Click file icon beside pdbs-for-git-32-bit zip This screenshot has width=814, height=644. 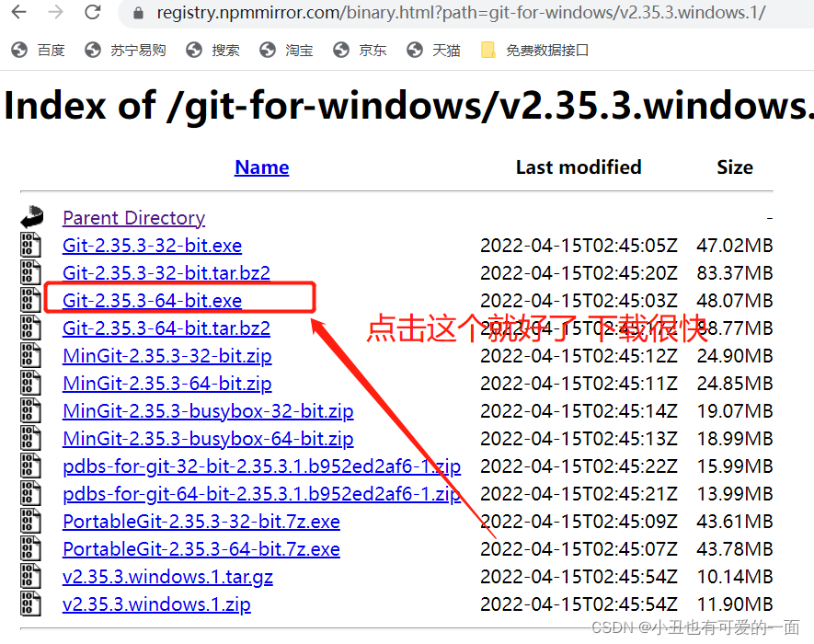point(30,466)
